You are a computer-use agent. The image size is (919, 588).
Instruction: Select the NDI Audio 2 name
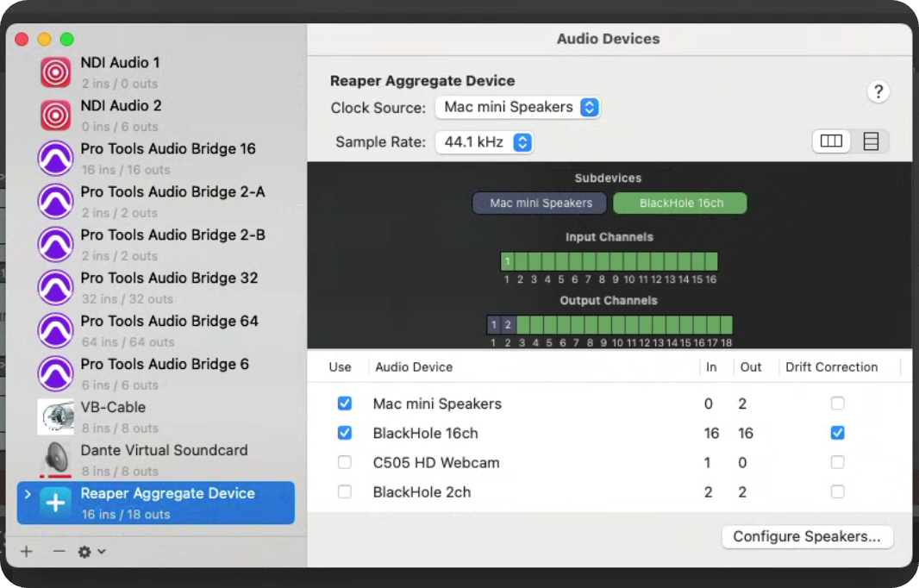[121, 106]
